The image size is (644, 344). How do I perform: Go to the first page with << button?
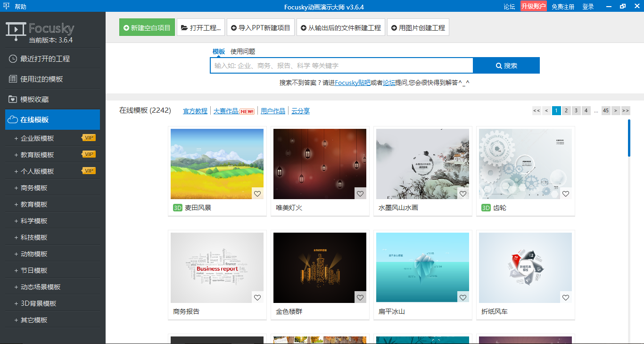click(x=537, y=111)
